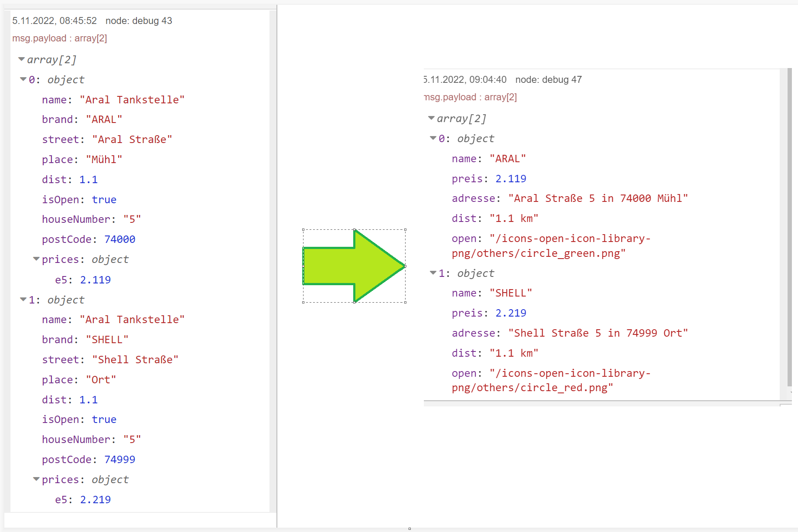Select postCode: 74000 row
The height and width of the screenshot is (532, 798).
tap(89, 239)
